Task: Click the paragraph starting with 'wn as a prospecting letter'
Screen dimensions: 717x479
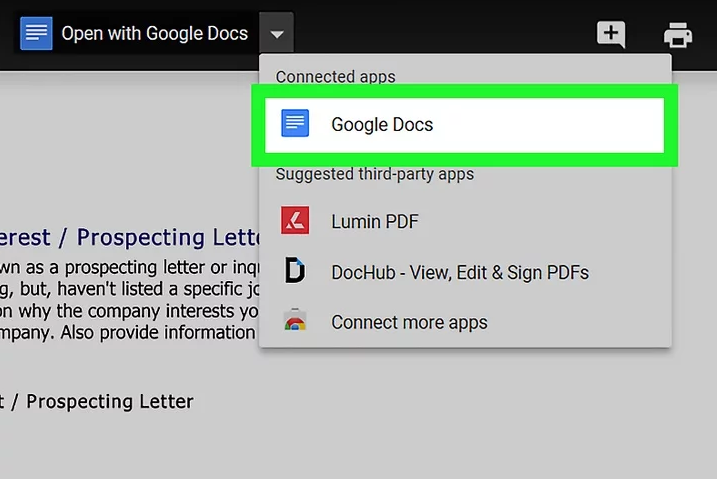Action: tap(130, 267)
